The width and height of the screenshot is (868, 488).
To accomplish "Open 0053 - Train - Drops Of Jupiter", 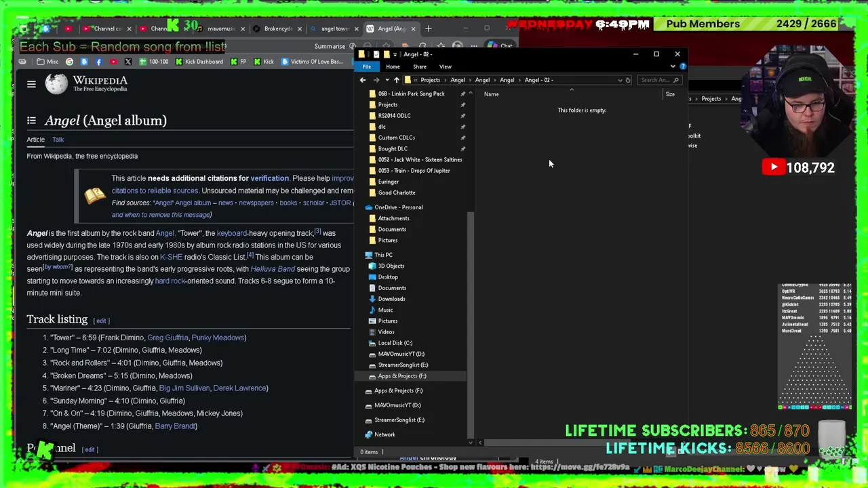I will click(x=414, y=171).
